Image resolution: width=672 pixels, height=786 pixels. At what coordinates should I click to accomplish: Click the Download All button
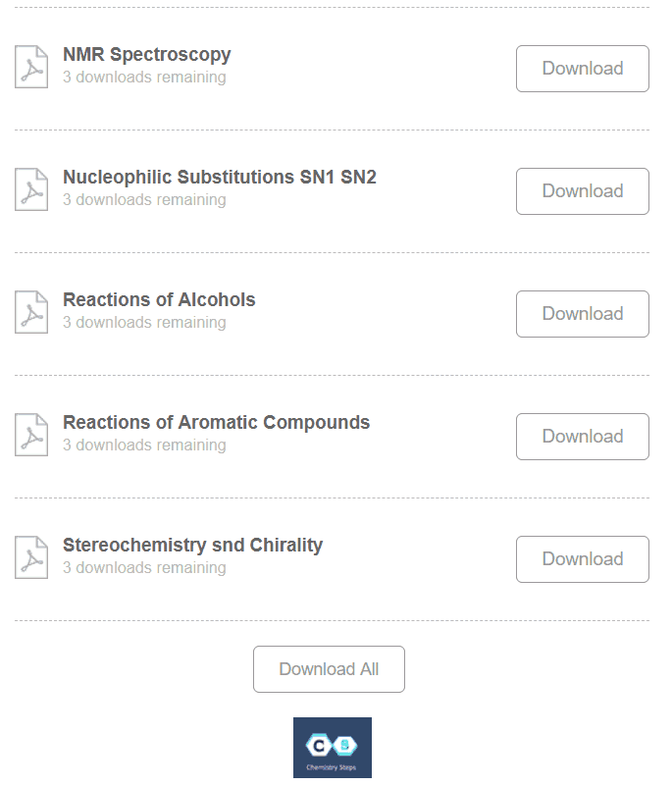329,669
